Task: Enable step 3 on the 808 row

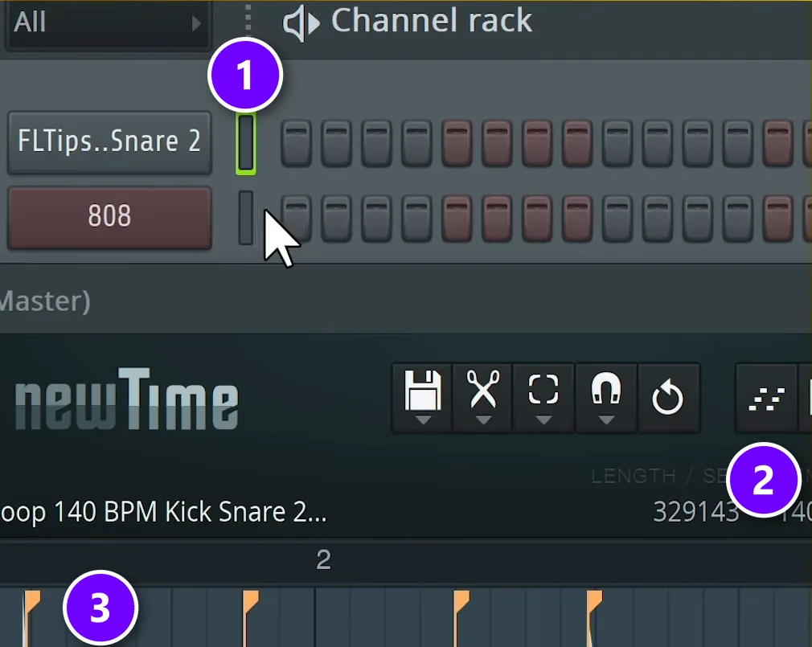Action: point(376,219)
